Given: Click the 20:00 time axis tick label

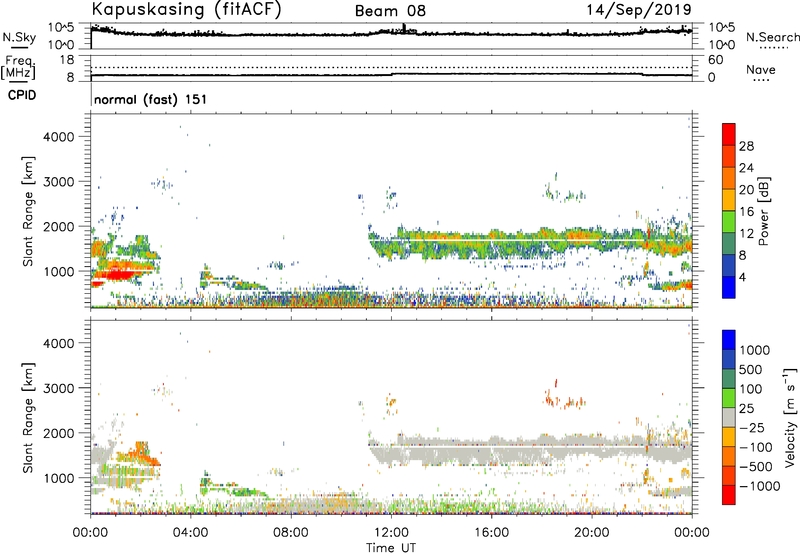Looking at the screenshot, I should (x=592, y=533).
